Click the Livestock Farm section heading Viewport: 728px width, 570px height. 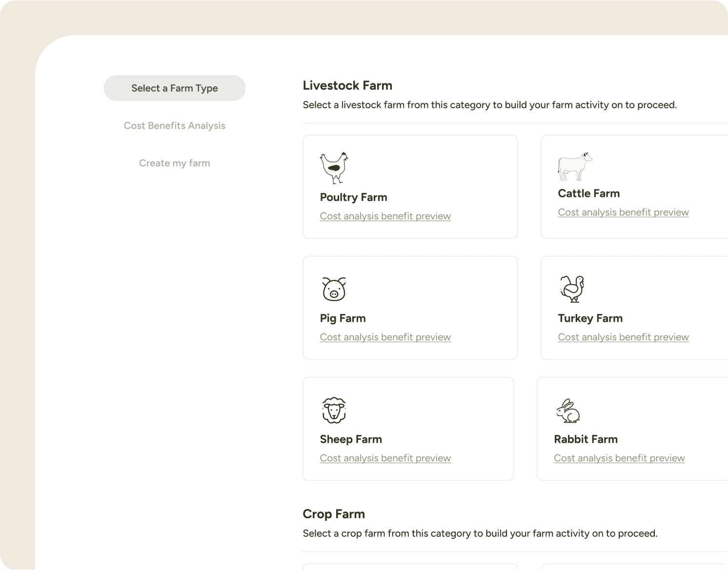tap(348, 85)
